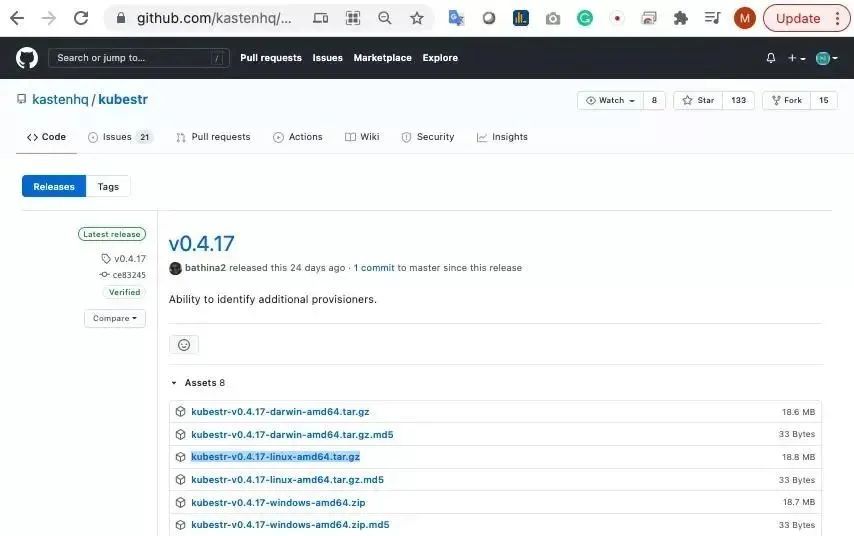854x536 pixels.
Task: Open the plus create-new dropdown
Action: tap(796, 58)
